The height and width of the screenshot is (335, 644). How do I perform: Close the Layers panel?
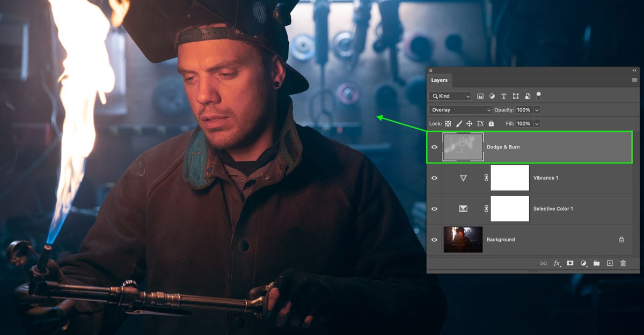coord(431,70)
